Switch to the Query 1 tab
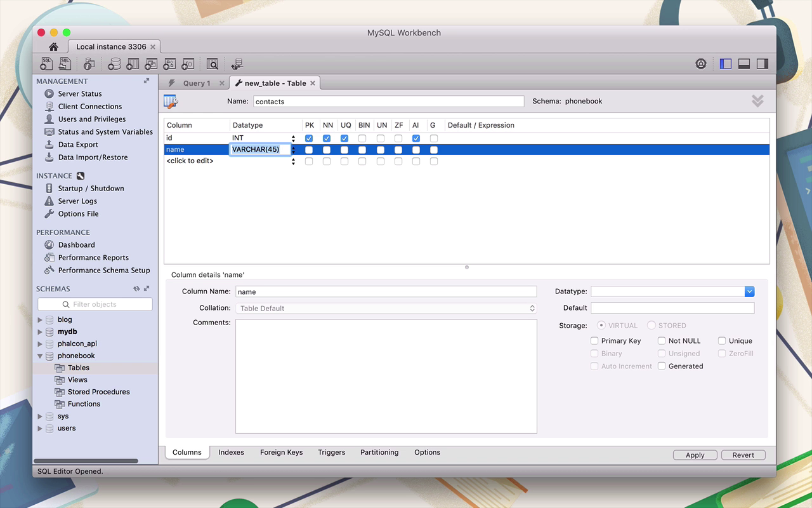812x508 pixels. pos(197,83)
